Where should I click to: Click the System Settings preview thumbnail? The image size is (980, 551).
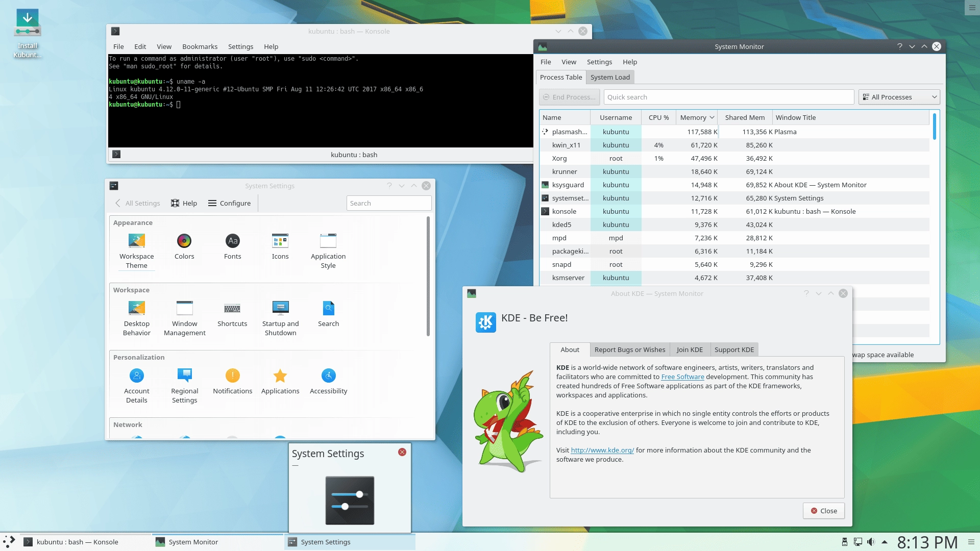click(350, 500)
